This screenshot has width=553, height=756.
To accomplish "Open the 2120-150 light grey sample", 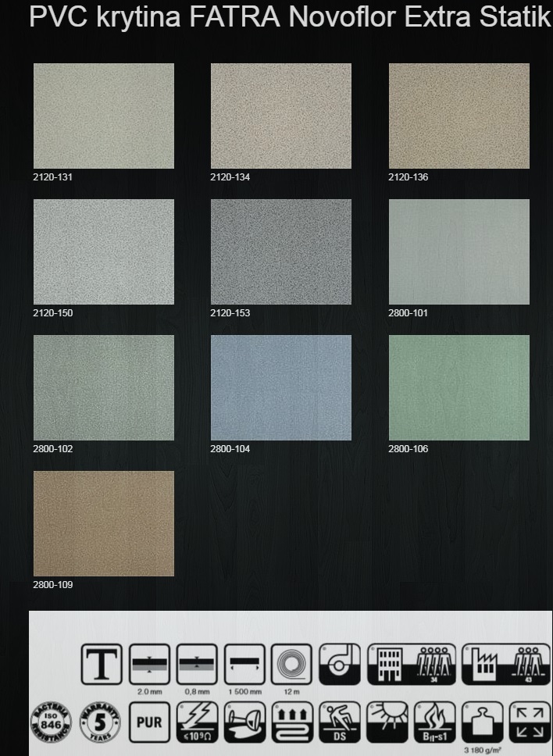I will coord(104,251).
